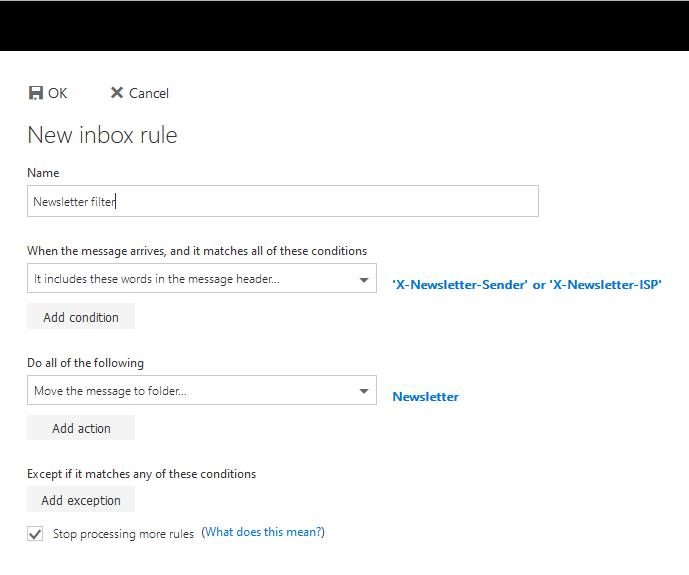Change the Newsletter target folder link
Image resolution: width=689 pixels, height=575 pixels.
tap(425, 397)
